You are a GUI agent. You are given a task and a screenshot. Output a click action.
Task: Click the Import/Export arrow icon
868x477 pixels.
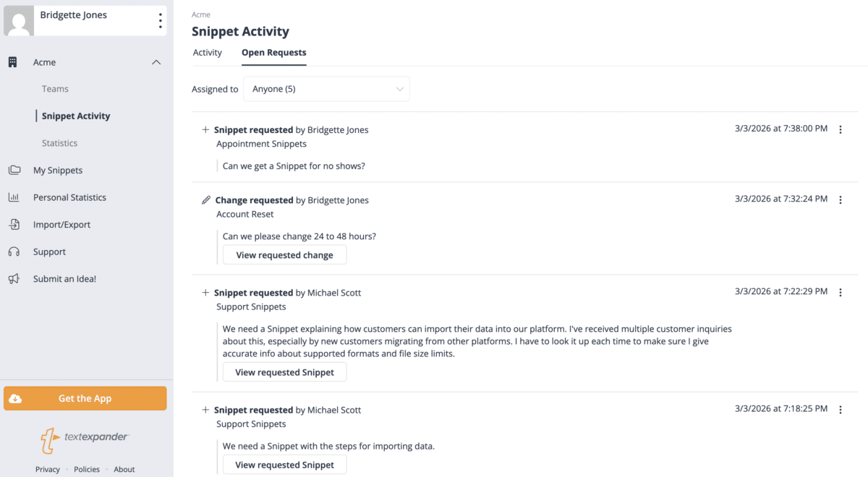(14, 225)
